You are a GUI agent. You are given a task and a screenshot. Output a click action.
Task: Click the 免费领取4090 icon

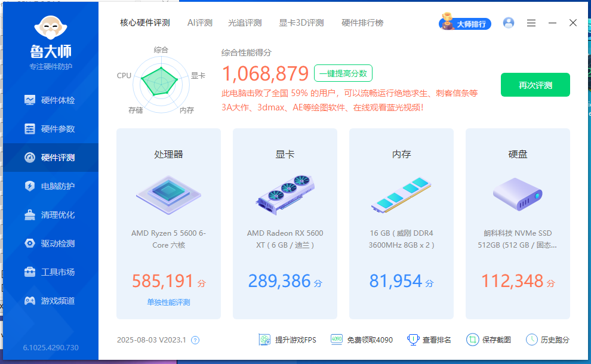pyautogui.click(x=337, y=340)
